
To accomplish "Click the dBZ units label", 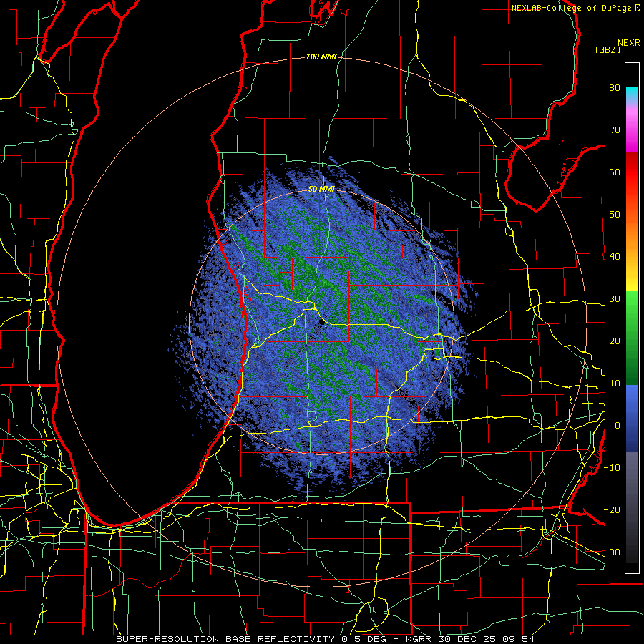I will point(608,50).
